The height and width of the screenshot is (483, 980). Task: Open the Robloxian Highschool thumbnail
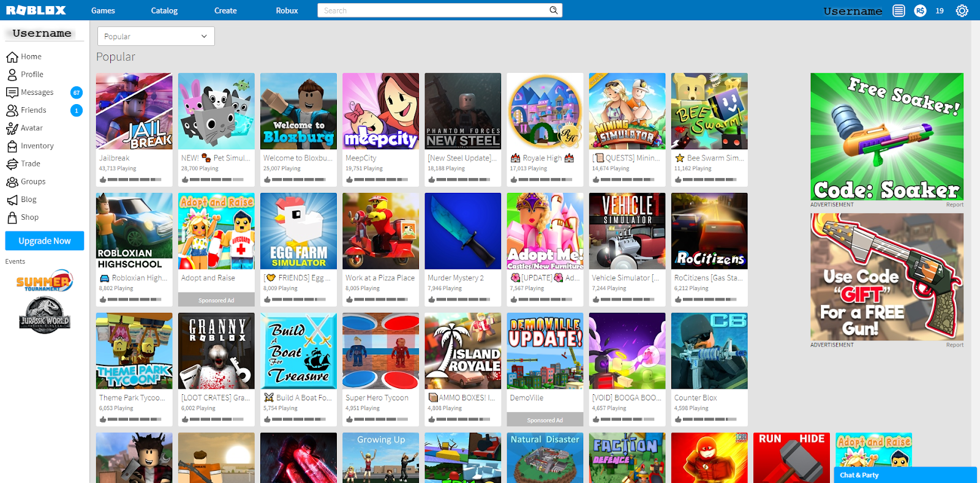[x=134, y=231]
